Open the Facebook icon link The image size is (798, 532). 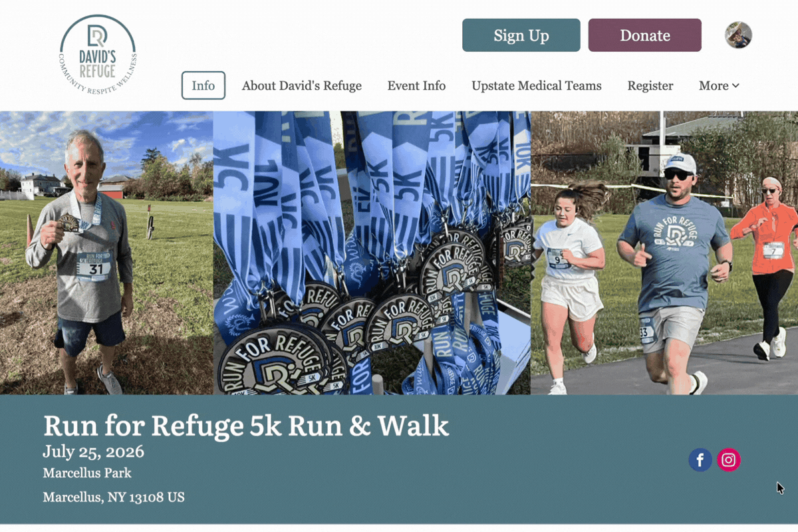(700, 460)
